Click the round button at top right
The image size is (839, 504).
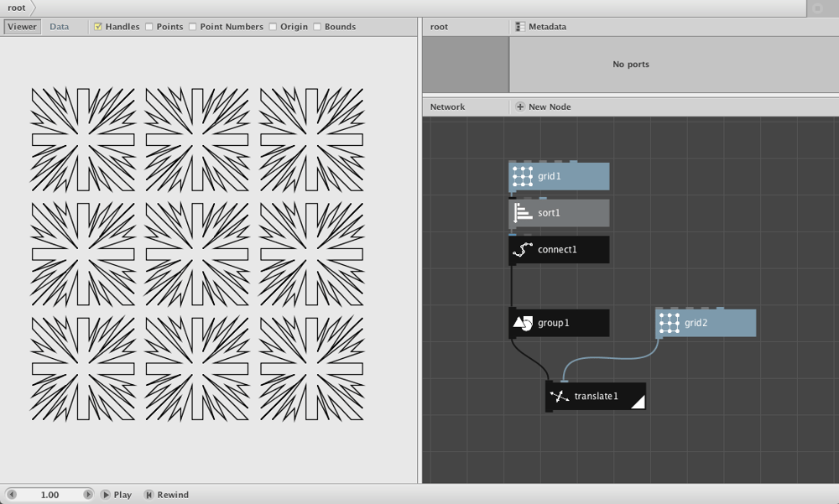pos(817,8)
